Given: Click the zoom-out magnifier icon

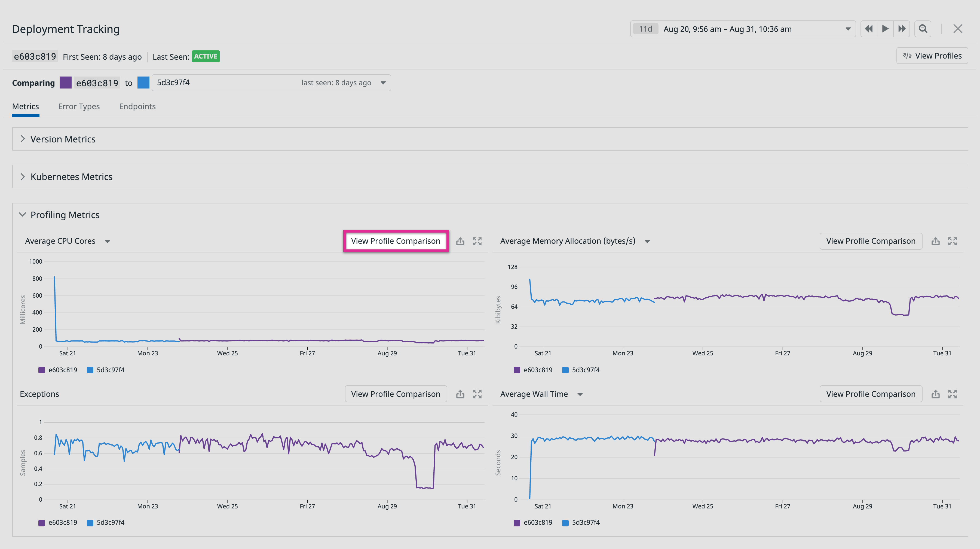Looking at the screenshot, I should pos(923,29).
